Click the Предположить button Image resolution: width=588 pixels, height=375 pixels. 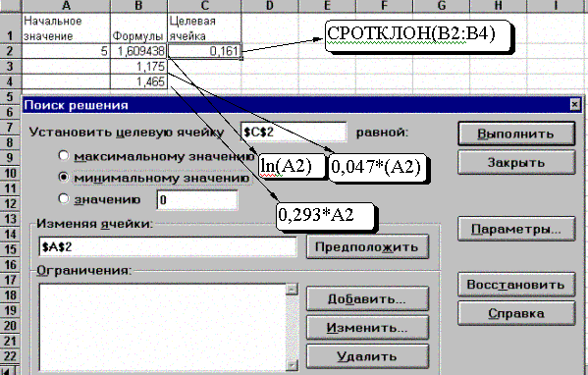pos(367,246)
